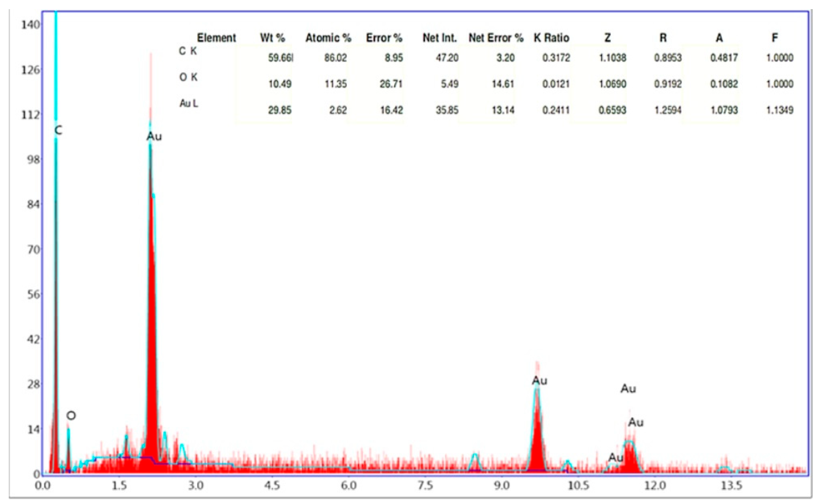Click the R value 0.8953
The image size is (819, 504).
pos(668,58)
